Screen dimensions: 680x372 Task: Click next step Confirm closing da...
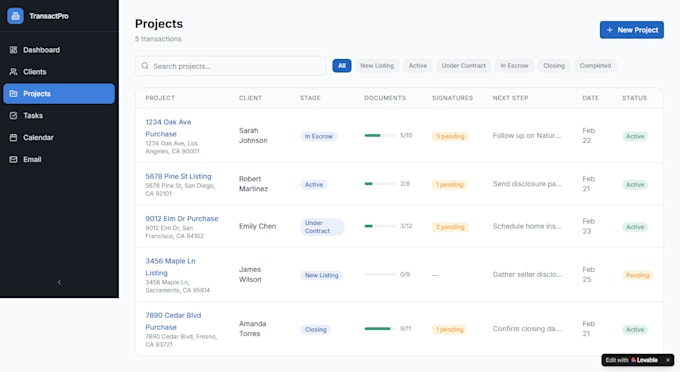(527, 329)
